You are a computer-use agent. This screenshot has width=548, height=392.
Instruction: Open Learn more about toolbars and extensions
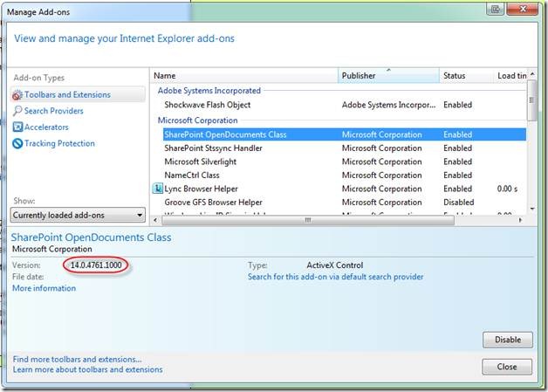[x=88, y=369]
